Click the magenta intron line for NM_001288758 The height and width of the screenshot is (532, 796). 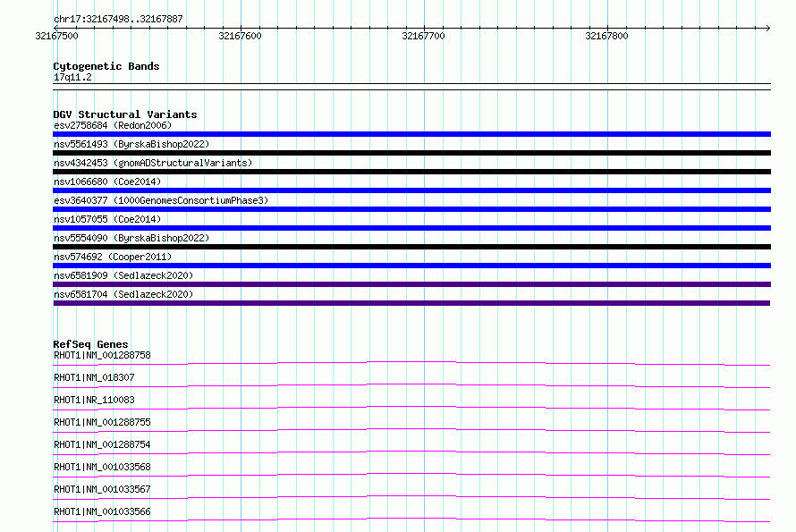pos(411,362)
